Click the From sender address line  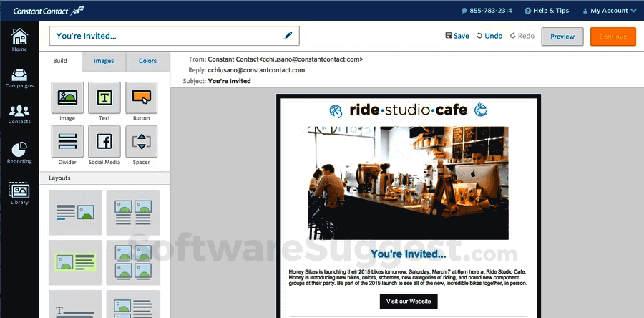click(x=276, y=59)
